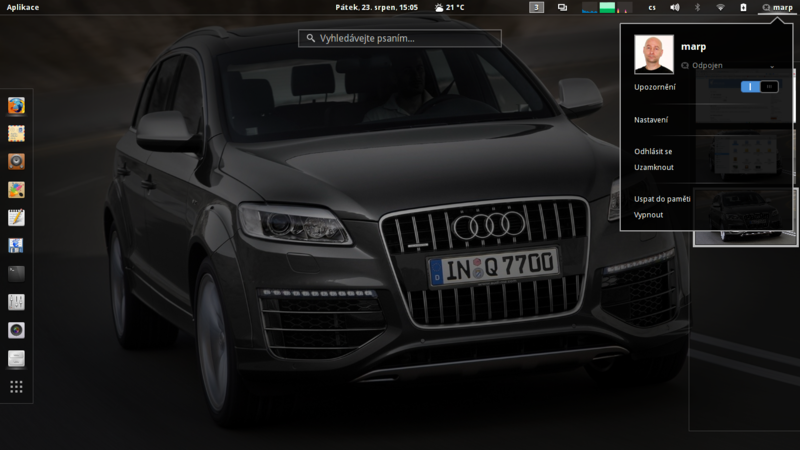Open the date and time calendar menu
The image size is (800, 450).
377,7
